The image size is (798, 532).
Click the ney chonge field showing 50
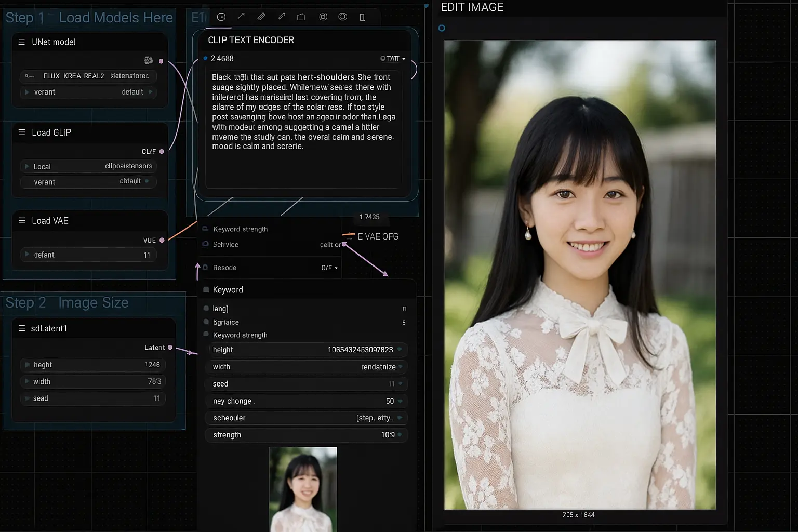point(307,401)
